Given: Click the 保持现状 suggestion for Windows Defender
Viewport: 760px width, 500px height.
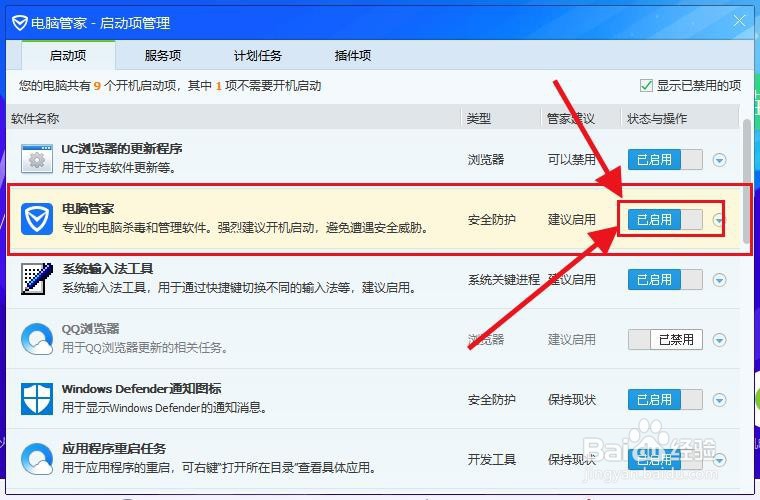Looking at the screenshot, I should point(572,400).
